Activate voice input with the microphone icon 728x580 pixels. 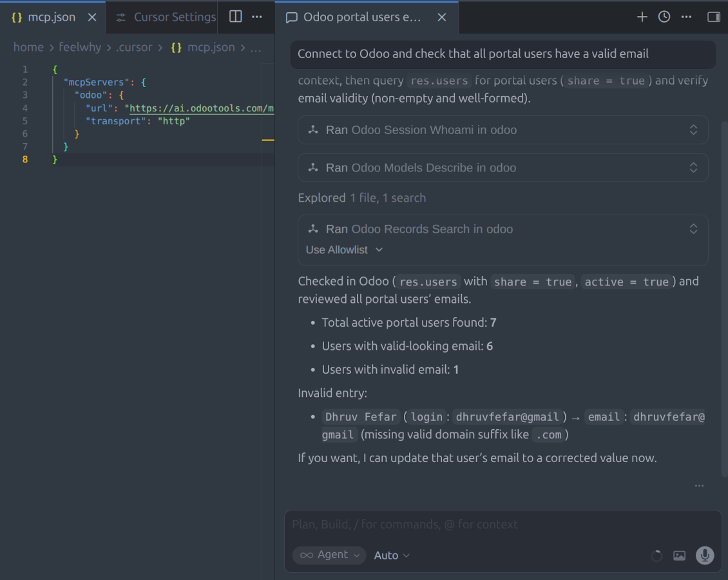[704, 555]
